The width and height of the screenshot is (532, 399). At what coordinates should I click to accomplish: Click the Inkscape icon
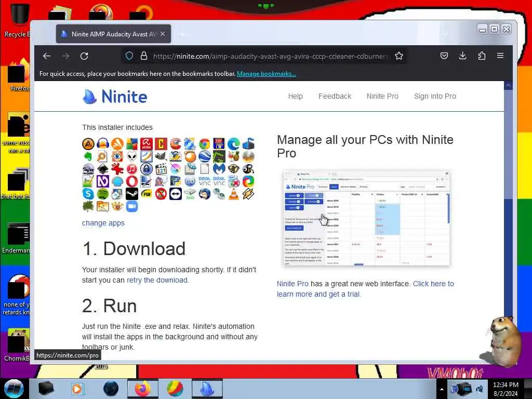pyautogui.click(x=103, y=169)
